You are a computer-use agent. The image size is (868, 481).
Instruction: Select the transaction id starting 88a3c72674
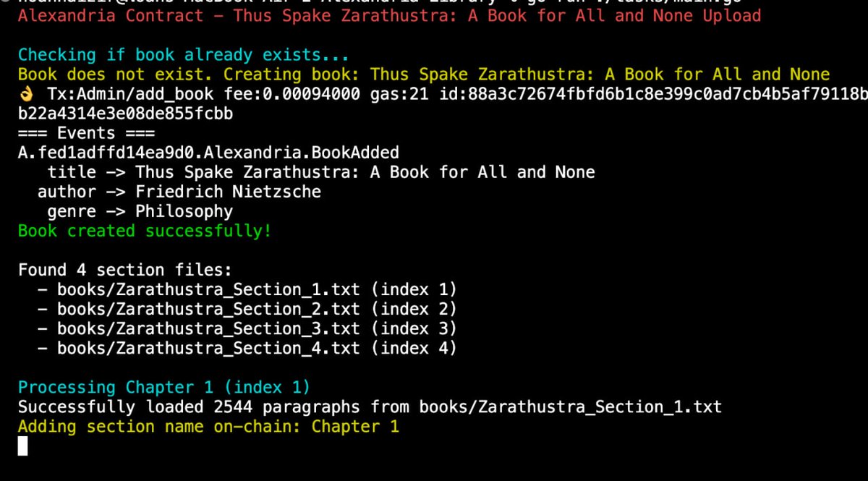(653, 94)
